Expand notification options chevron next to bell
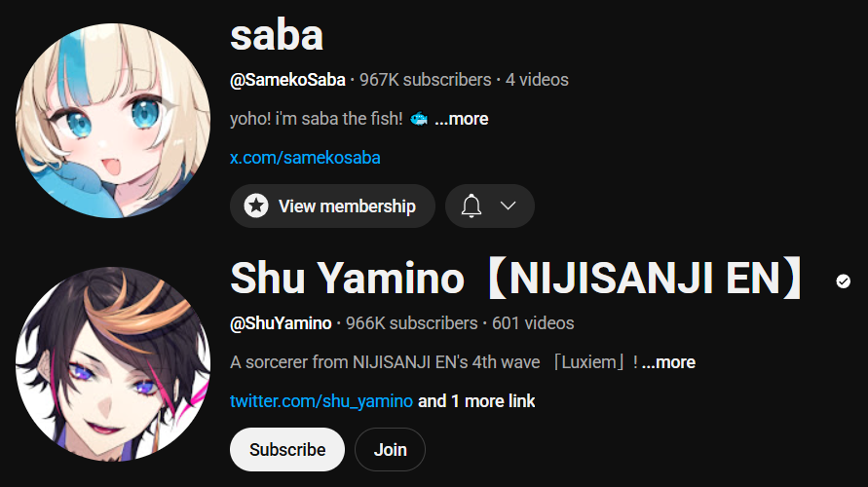Image resolution: width=868 pixels, height=487 pixels. pyautogui.click(x=509, y=206)
